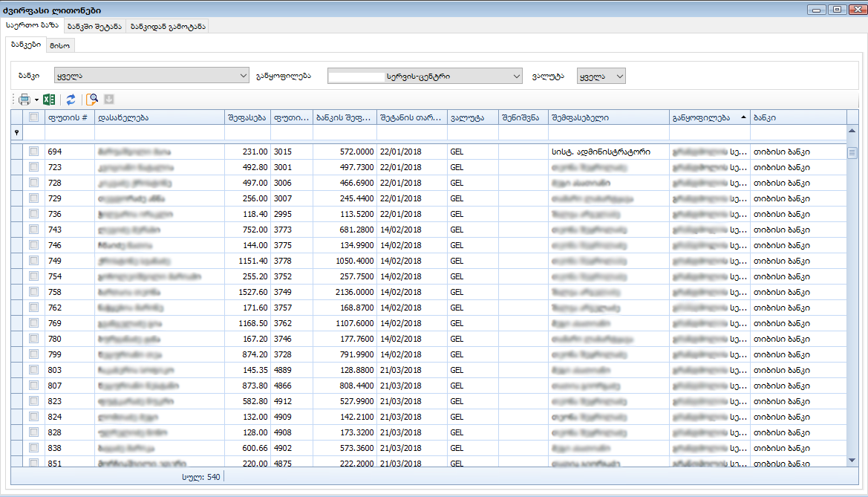
Task: Expand the განყოფილება dropdown
Action: 517,76
